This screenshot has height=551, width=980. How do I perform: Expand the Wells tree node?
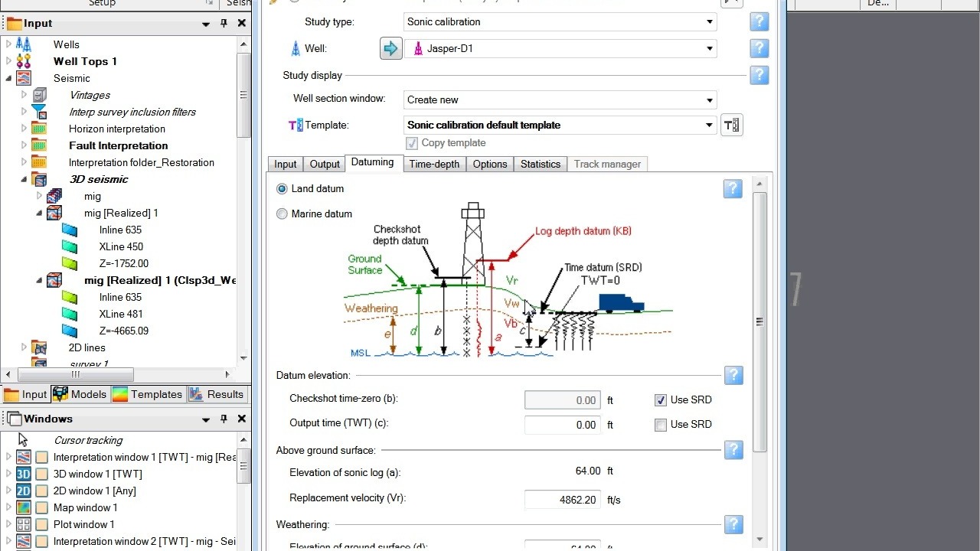pos(9,44)
